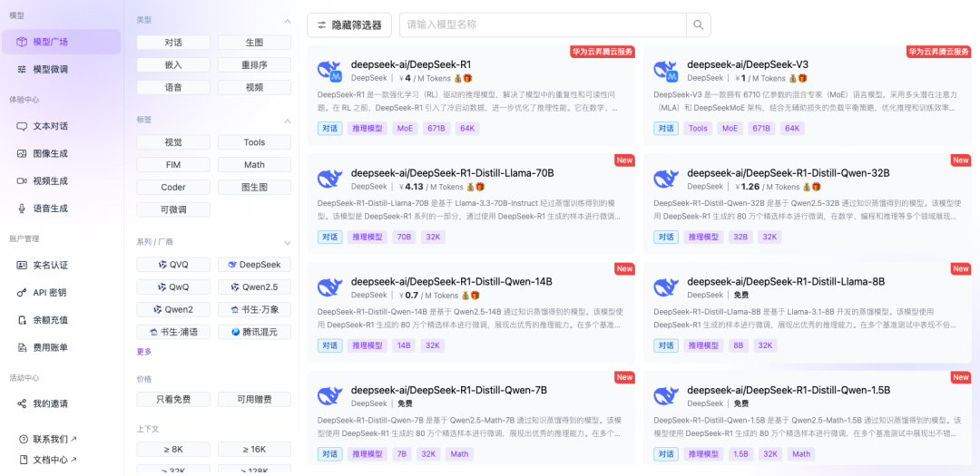Click the DeepSeek-R1 whale logo

click(328, 71)
